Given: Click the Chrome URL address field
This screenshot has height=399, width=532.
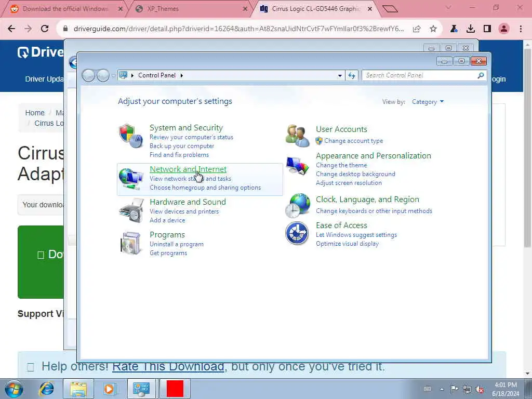Looking at the screenshot, I should [x=238, y=29].
